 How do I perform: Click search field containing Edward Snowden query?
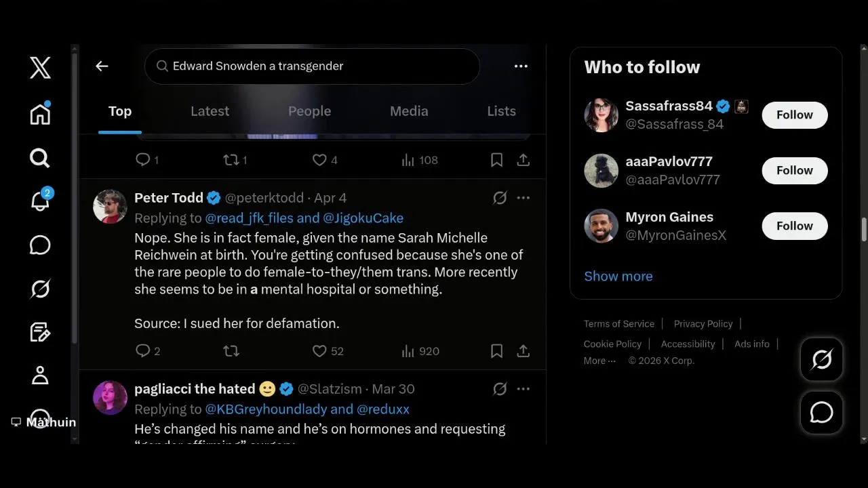pos(312,66)
